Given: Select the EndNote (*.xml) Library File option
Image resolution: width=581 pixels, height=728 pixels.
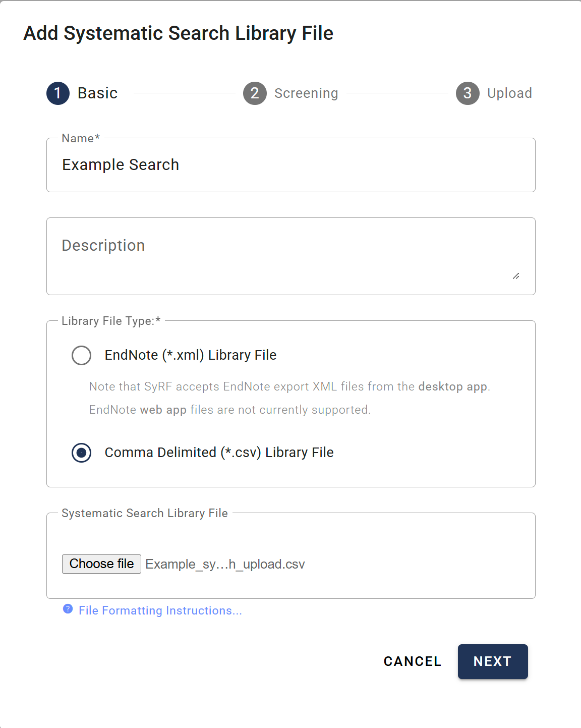Looking at the screenshot, I should [x=81, y=356].
